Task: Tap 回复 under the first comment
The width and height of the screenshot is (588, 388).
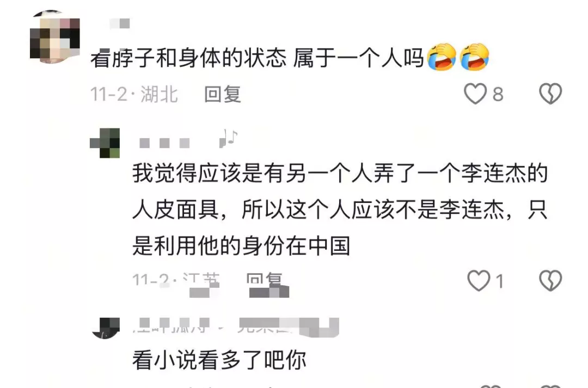Action: click(222, 94)
